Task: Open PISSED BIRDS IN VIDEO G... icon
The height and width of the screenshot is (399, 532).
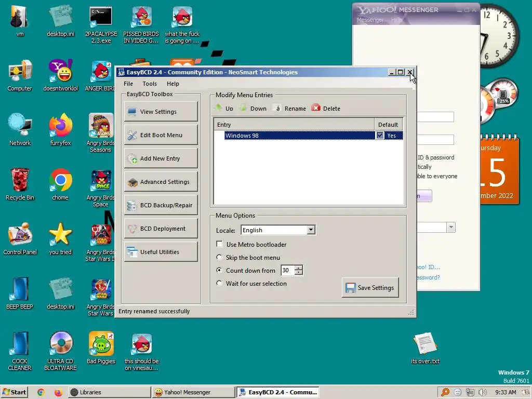Action: point(141,24)
